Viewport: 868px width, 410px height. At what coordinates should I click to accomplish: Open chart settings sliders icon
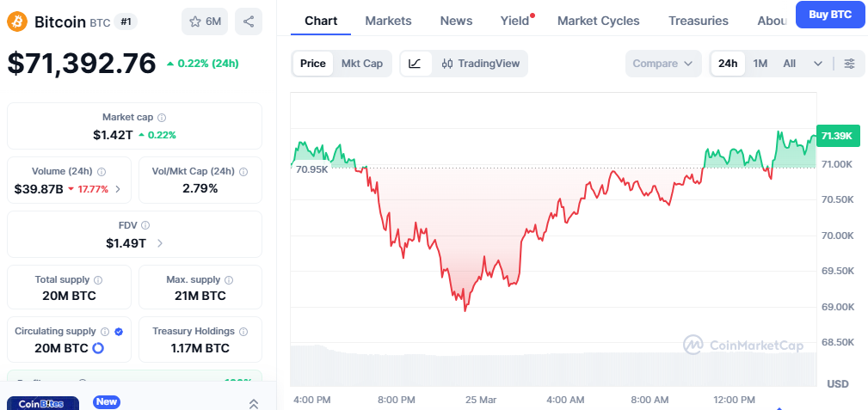[x=850, y=64]
